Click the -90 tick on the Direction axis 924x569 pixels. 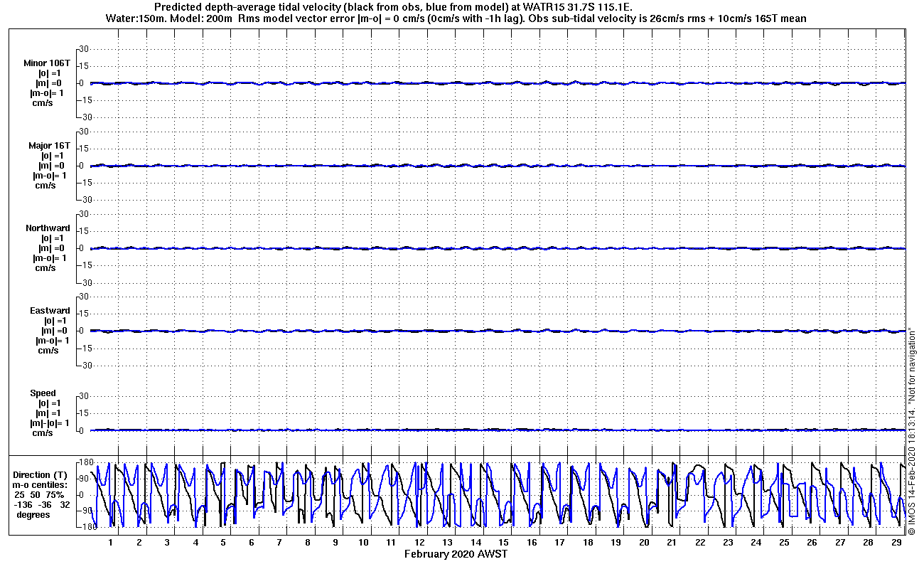pyautogui.click(x=86, y=511)
